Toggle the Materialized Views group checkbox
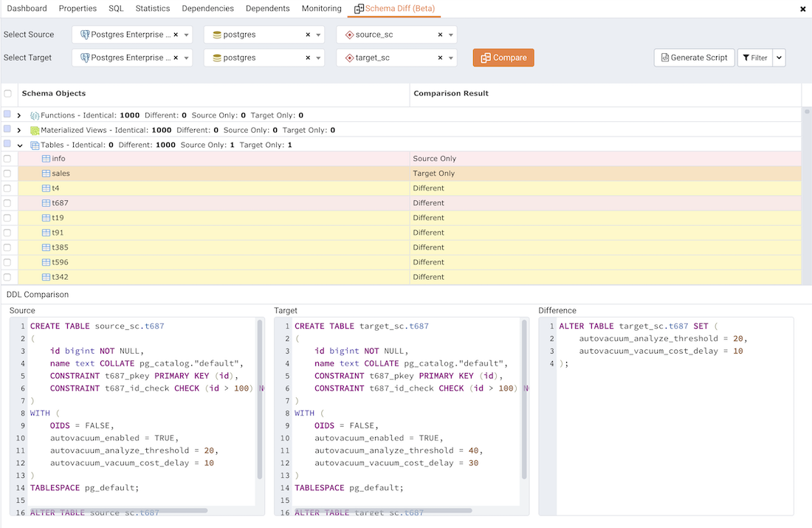812x528 pixels. click(7, 128)
